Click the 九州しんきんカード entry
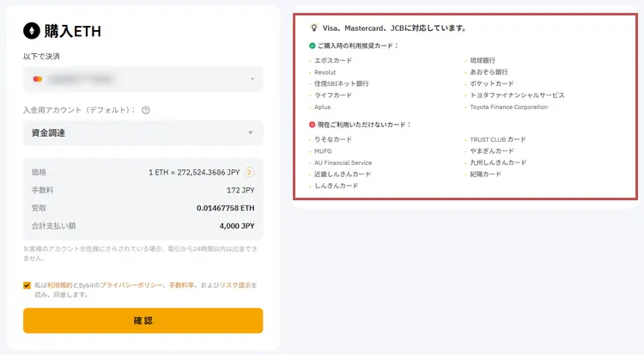The height and width of the screenshot is (355, 644). (498, 162)
